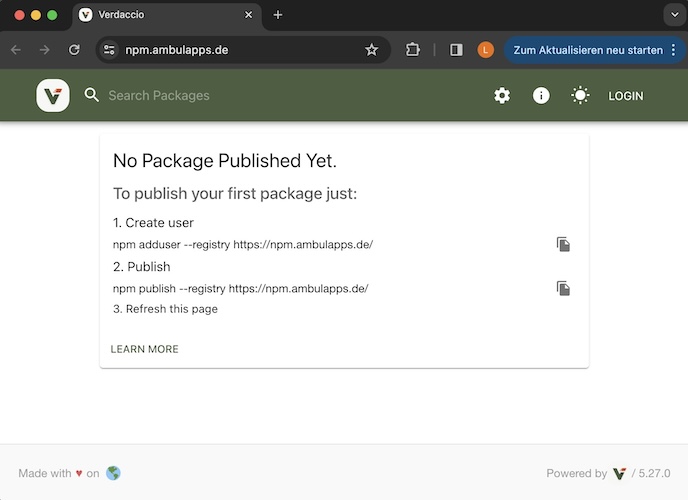Open the orange profile avatar
This screenshot has width=688, height=500.
[x=485, y=50]
